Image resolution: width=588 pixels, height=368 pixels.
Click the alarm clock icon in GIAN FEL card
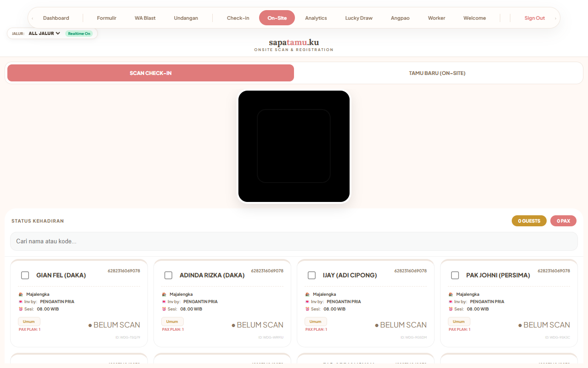[21, 309]
